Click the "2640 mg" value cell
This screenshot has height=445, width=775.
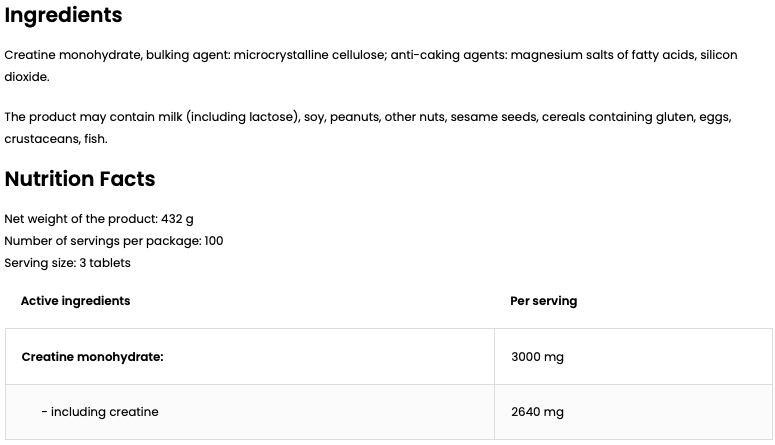(x=537, y=412)
